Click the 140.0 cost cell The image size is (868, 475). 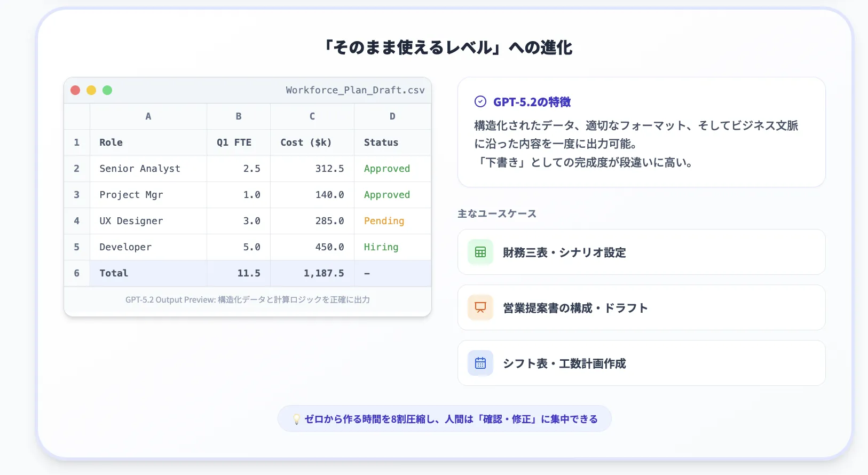tap(312, 195)
